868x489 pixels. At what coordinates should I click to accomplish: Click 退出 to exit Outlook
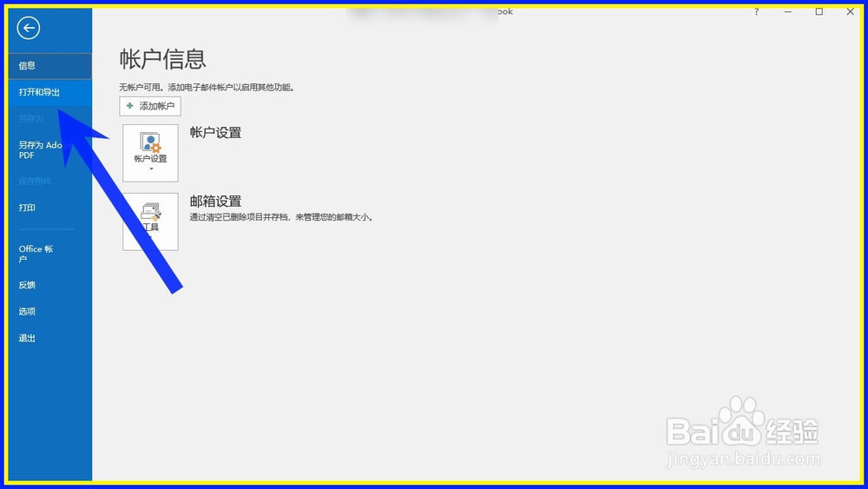point(49,338)
